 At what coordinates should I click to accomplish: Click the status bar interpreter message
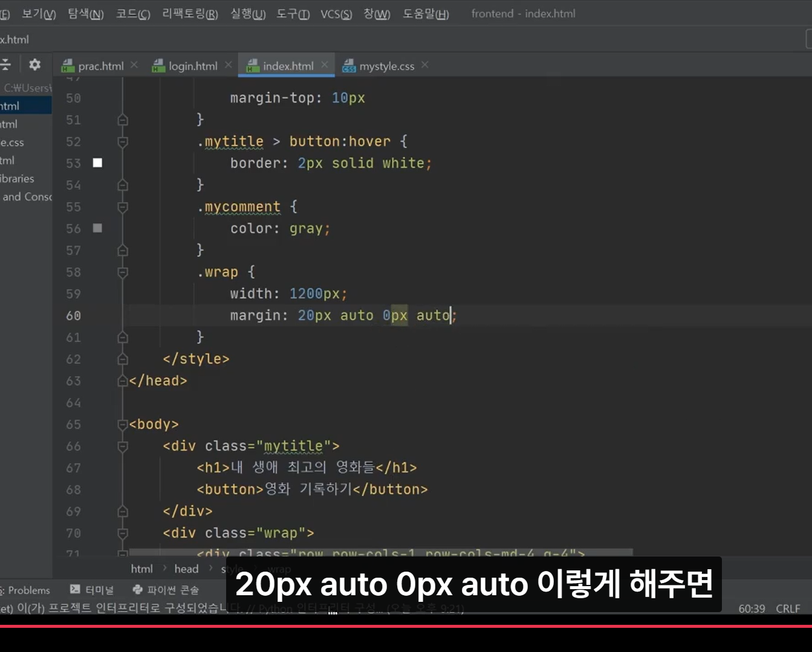[232, 608]
